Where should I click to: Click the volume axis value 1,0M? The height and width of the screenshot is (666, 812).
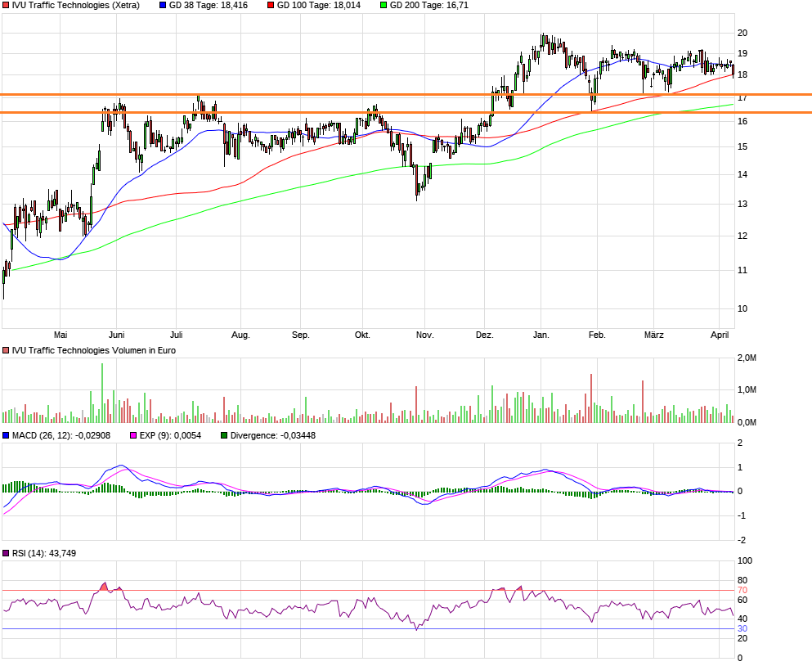tap(747, 389)
